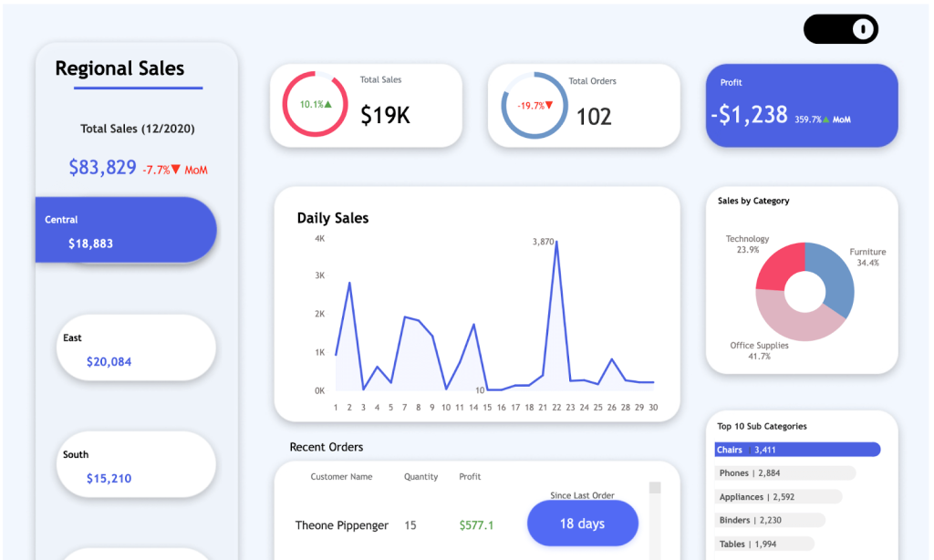This screenshot has height=560, width=934.
Task: Open the blue Profit card
Action: pyautogui.click(x=802, y=106)
